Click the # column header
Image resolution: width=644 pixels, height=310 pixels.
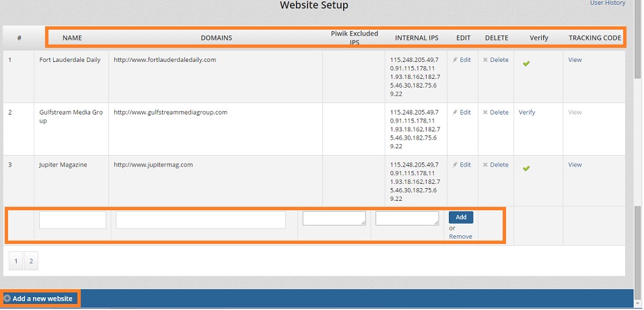pyautogui.click(x=20, y=38)
